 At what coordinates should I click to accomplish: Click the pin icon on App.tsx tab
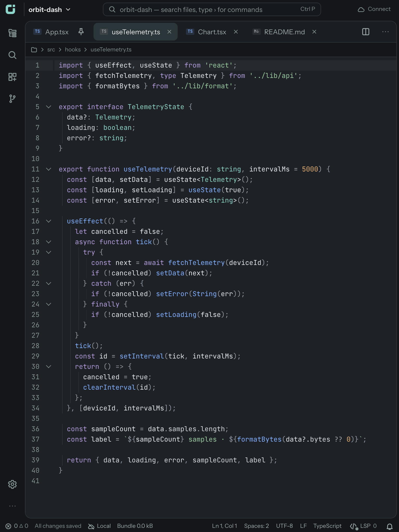click(81, 32)
